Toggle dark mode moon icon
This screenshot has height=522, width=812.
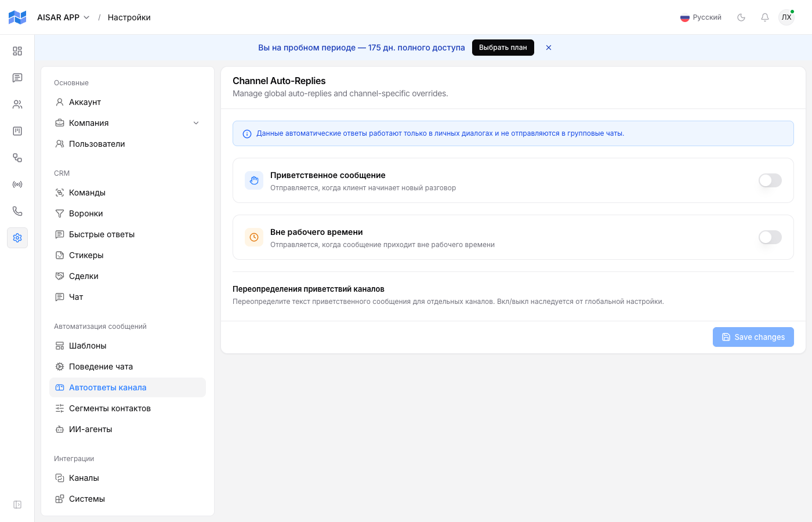pos(741,17)
